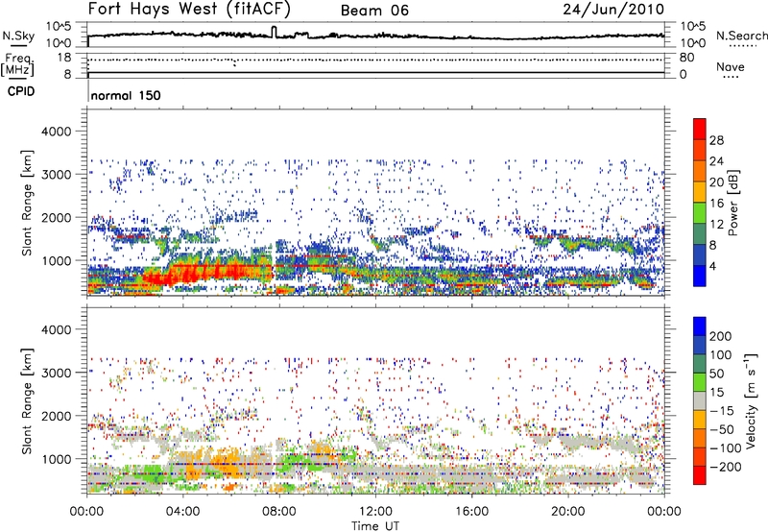The width and height of the screenshot is (768, 532).
Task: Click the noise spike in N.Sky trace near 08:00
Action: (x=274, y=32)
